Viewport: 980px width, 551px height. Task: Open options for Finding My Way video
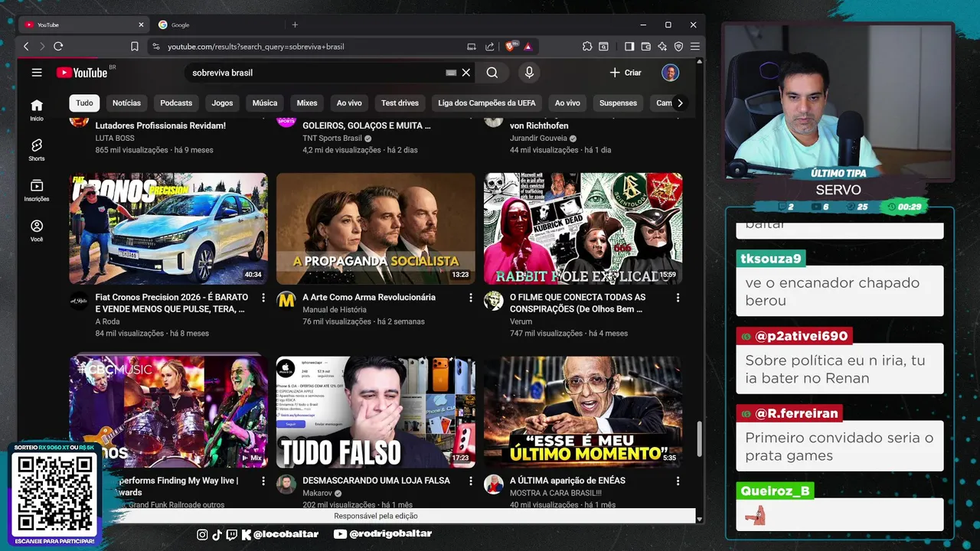[263, 481]
